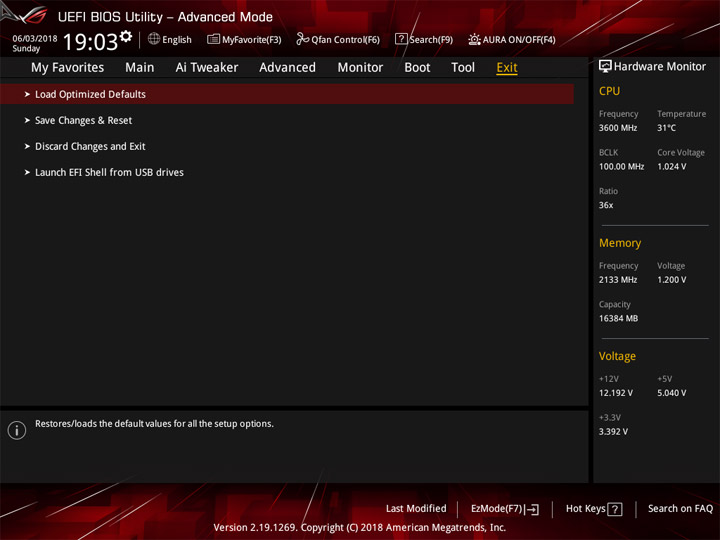Click memory voltage 1.200 V

click(671, 280)
